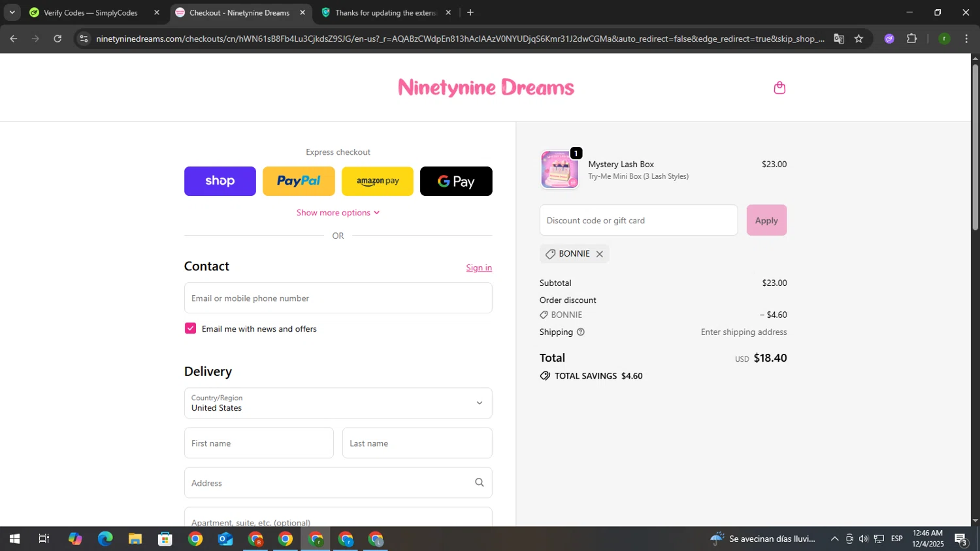Focus the Discount code or gift card field
Screen dimensions: 980x551
pos(638,221)
